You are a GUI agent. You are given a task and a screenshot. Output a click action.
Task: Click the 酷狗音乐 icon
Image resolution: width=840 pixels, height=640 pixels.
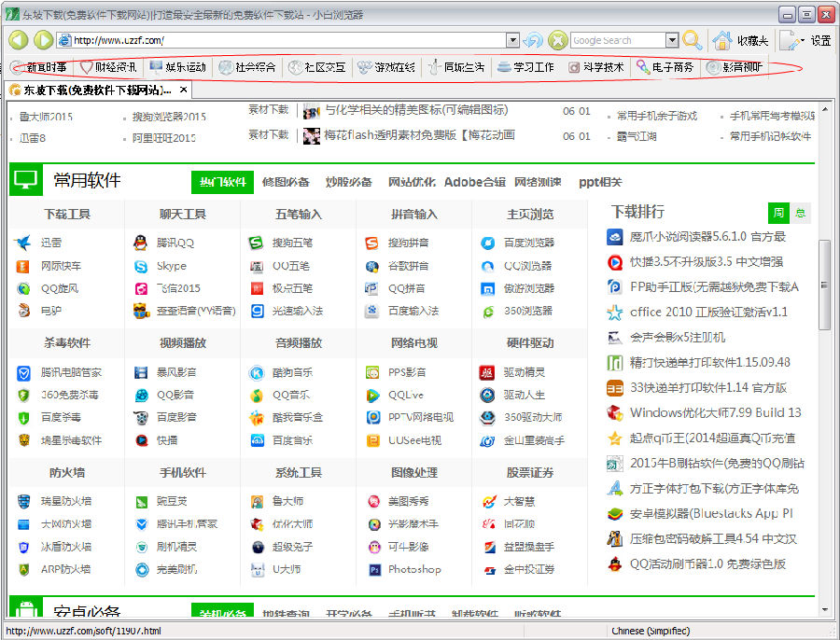(257, 373)
